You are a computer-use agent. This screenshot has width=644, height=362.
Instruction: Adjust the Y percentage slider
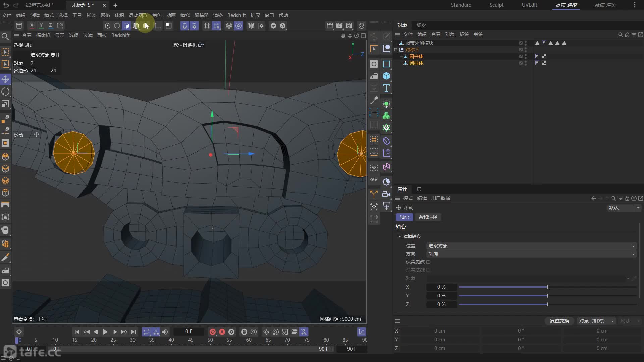547,296
